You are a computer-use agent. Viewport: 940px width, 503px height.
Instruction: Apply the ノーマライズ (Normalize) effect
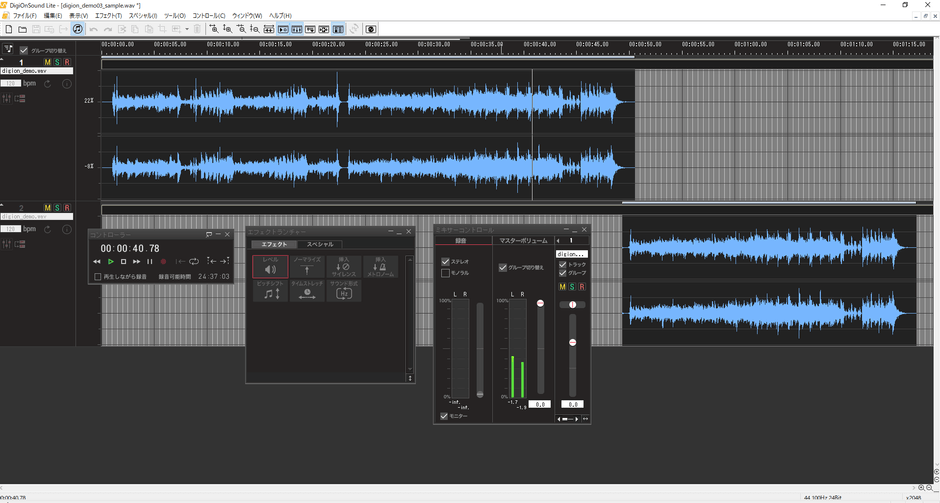[306, 266]
